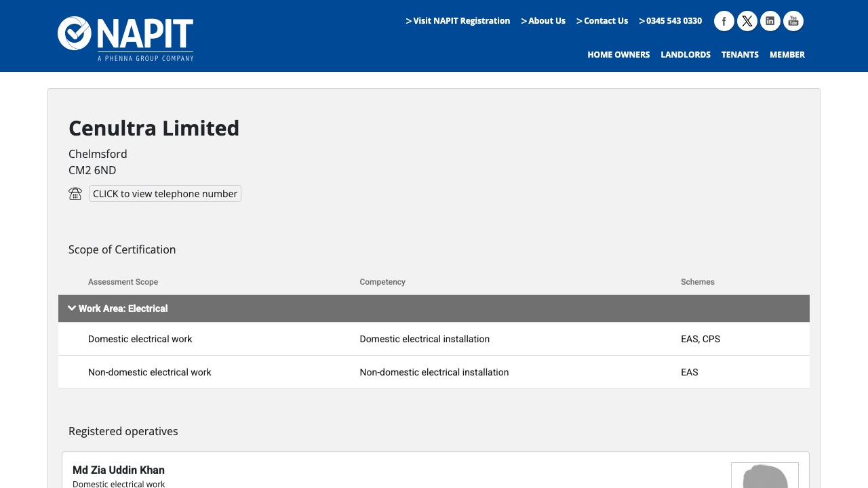
Task: Click the telephone icon beside the phone button
Action: [x=75, y=193]
